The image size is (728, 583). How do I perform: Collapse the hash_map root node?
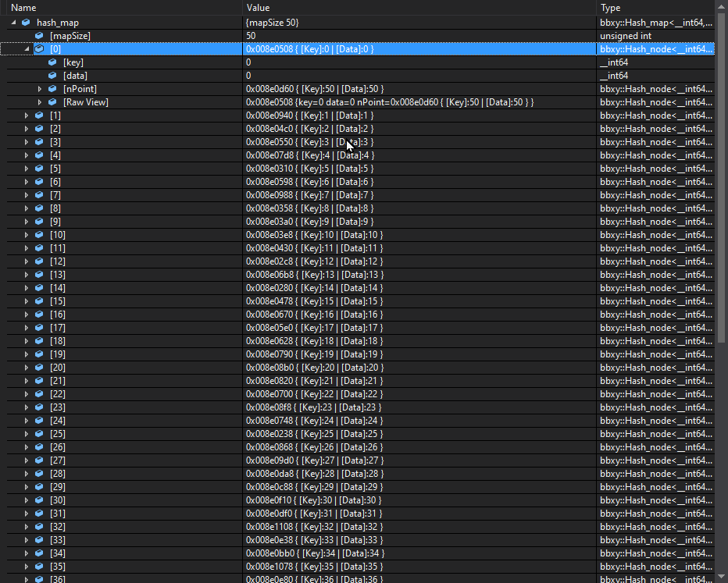pyautogui.click(x=13, y=23)
